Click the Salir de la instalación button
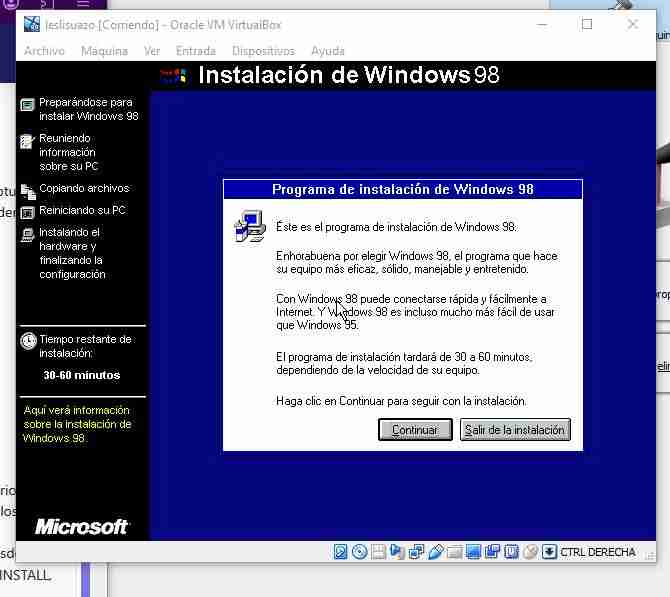Screen dimensions: 670x597 pos(515,430)
